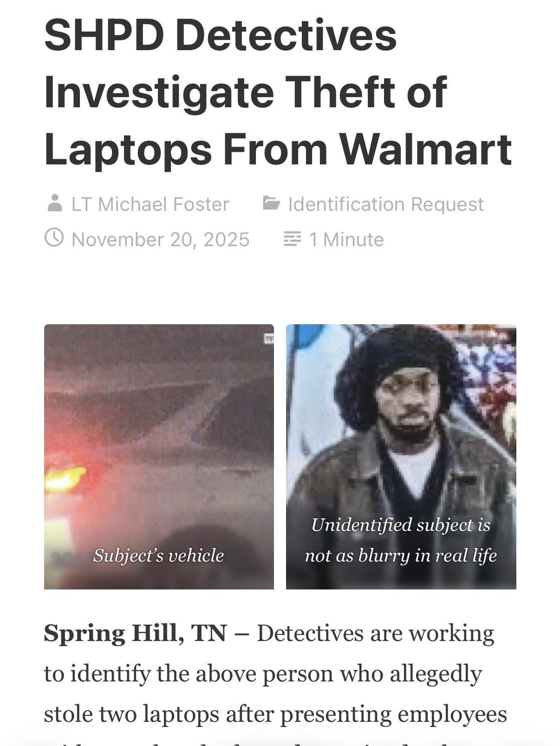Click the body text "Detectives are working"
560x746 pixels.
click(x=375, y=634)
